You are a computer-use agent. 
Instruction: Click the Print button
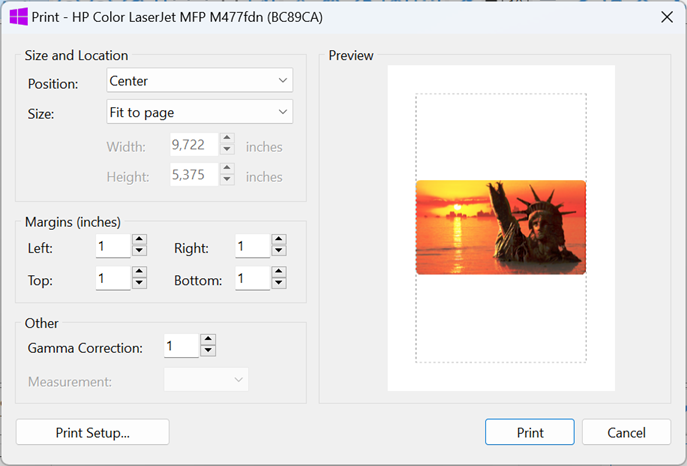tap(530, 432)
